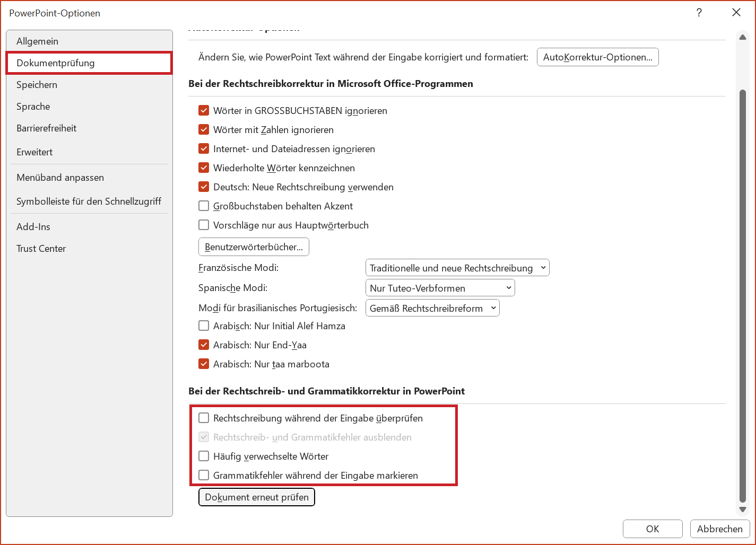
Task: Open AutoKorrektur-Optionen button
Action: [x=598, y=57]
